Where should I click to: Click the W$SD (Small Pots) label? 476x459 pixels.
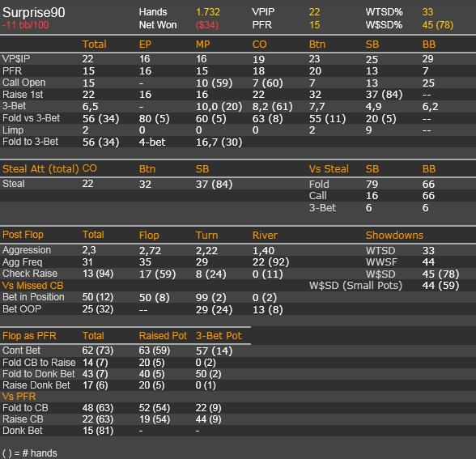tap(355, 285)
